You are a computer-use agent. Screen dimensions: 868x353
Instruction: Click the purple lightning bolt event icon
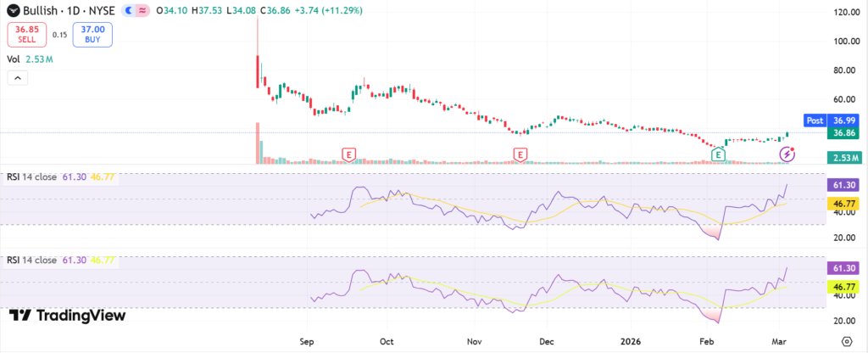point(788,154)
